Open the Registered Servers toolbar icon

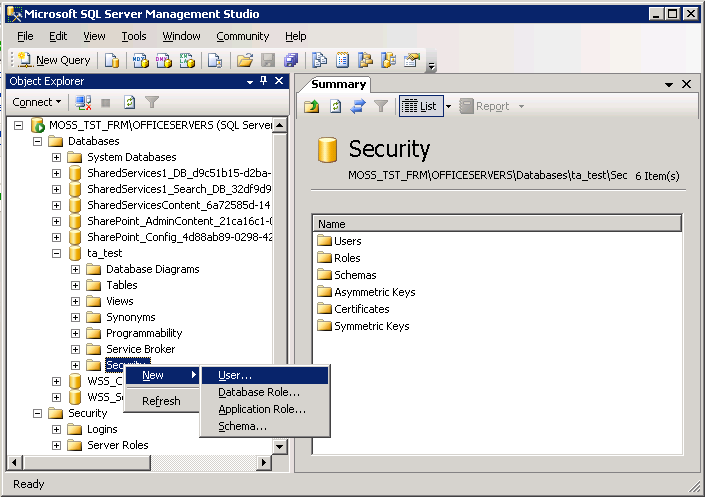[319, 60]
